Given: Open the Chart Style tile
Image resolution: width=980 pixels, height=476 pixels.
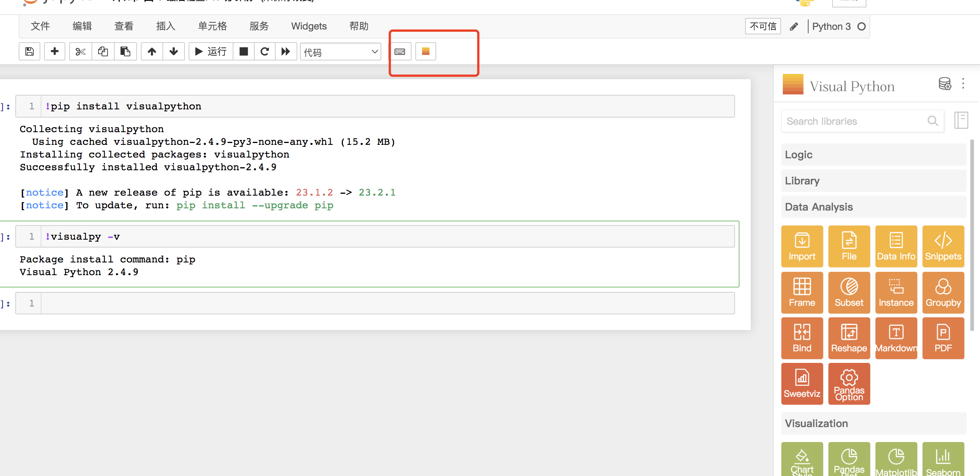Looking at the screenshot, I should 802,459.
